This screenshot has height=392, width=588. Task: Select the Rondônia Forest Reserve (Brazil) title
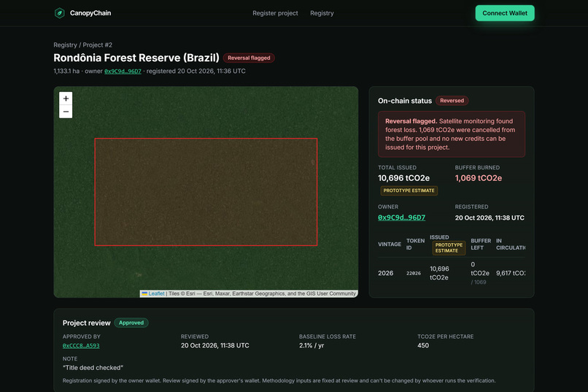tap(136, 58)
